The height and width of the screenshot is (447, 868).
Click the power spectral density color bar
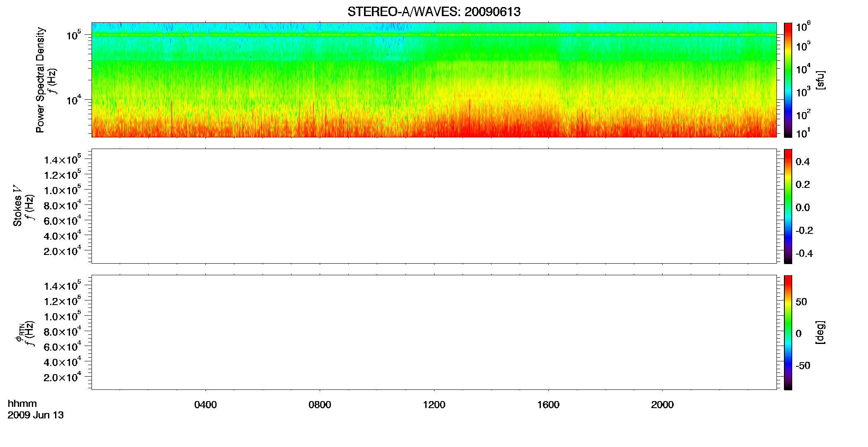click(x=788, y=80)
